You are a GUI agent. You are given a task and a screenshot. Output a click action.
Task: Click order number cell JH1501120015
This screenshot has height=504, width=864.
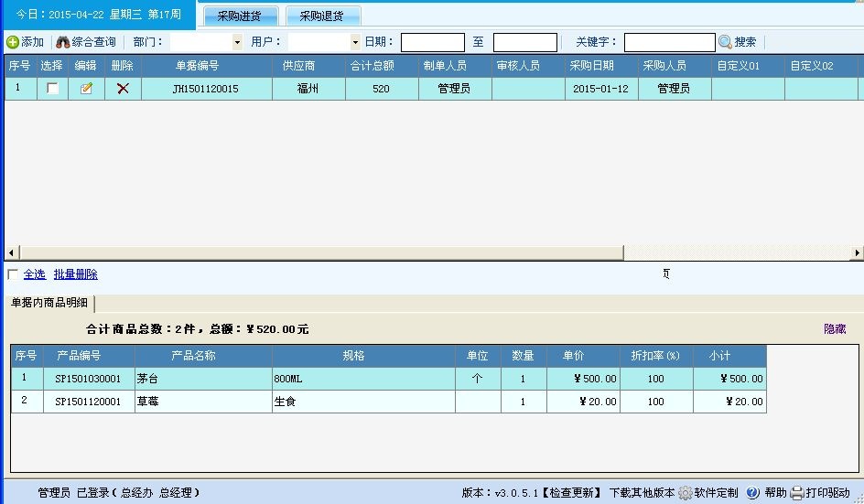[206, 89]
